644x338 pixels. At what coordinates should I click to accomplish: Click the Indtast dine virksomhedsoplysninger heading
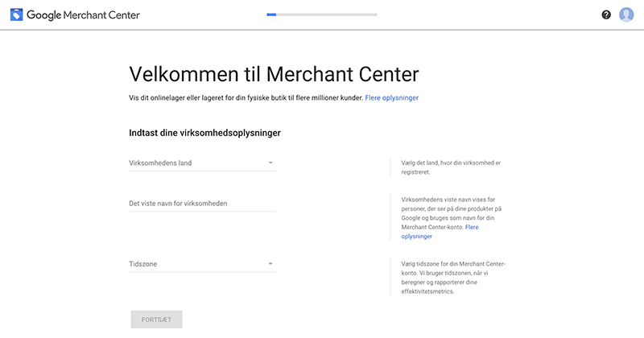point(205,133)
